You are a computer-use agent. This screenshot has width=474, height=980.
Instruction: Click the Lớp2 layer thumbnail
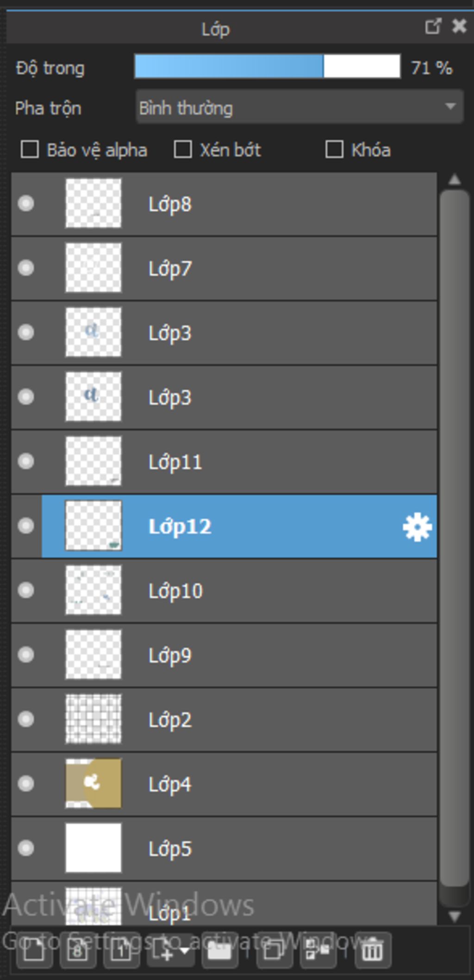94,719
